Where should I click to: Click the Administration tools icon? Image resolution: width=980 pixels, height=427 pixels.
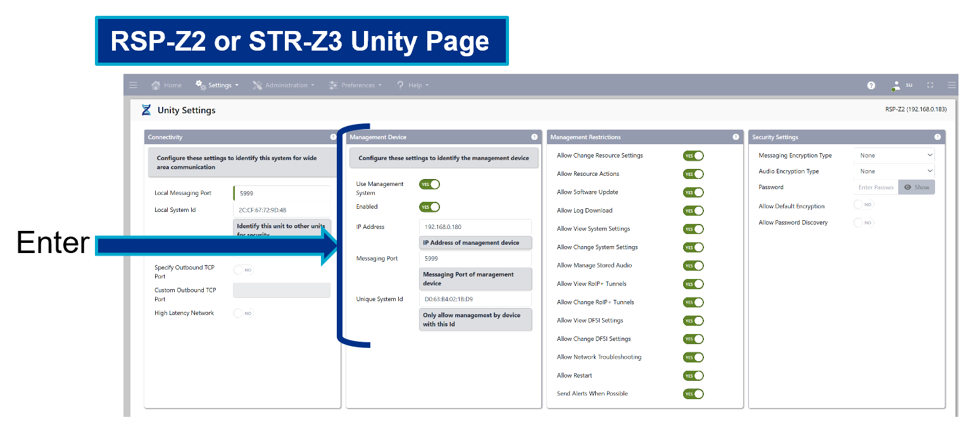[x=257, y=85]
